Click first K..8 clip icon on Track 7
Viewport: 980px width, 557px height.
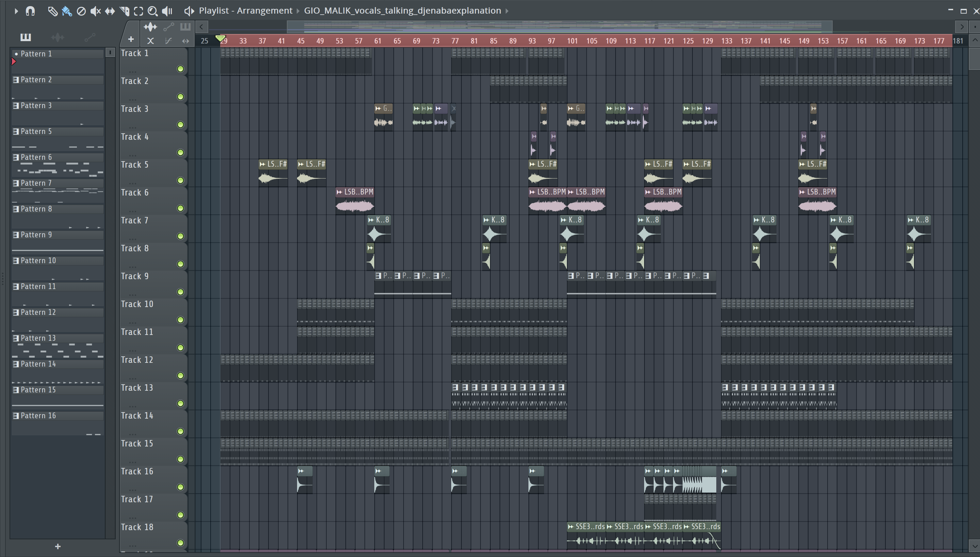[x=371, y=220]
